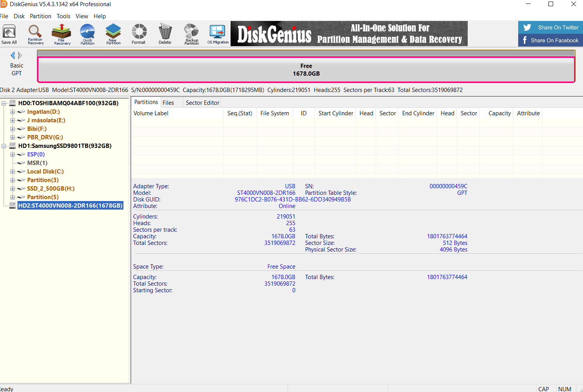Select the PBR_DRV(G:) partition
This screenshot has width=583, height=392.
(x=45, y=137)
